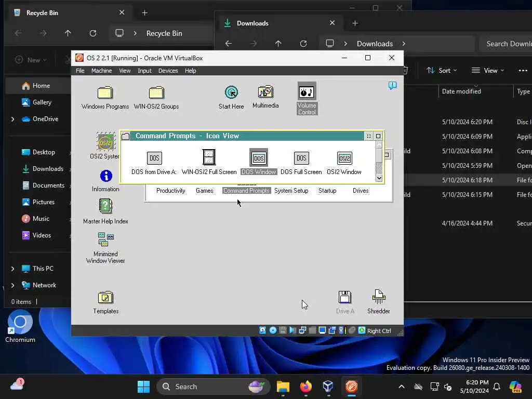
Task: Click the Downloads breadcrumb chevron
Action: tap(404, 44)
